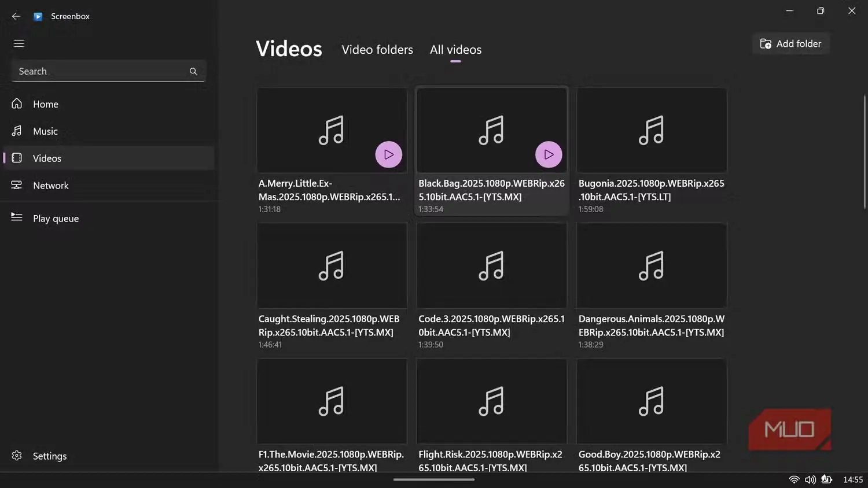Screen dimensions: 868x488
Task: Click the 1:59:08 duration label
Action: pyautogui.click(x=591, y=209)
